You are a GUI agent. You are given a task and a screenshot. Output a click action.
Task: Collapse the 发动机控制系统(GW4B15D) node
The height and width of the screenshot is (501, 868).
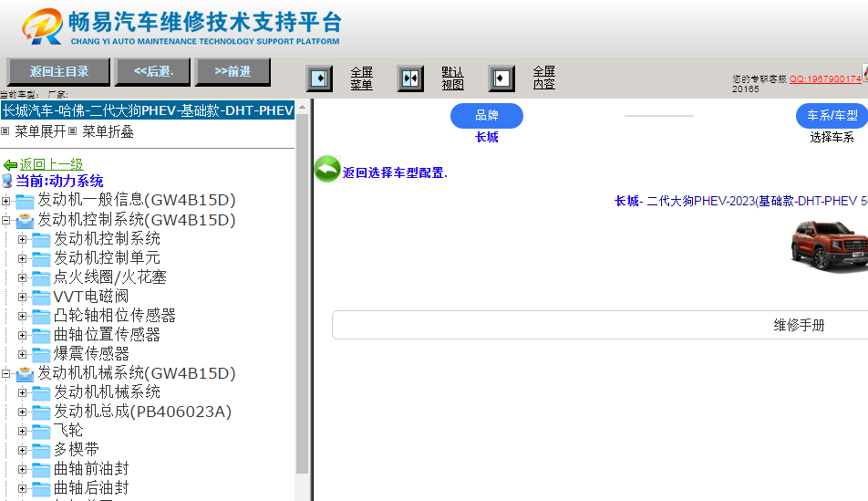[6, 220]
